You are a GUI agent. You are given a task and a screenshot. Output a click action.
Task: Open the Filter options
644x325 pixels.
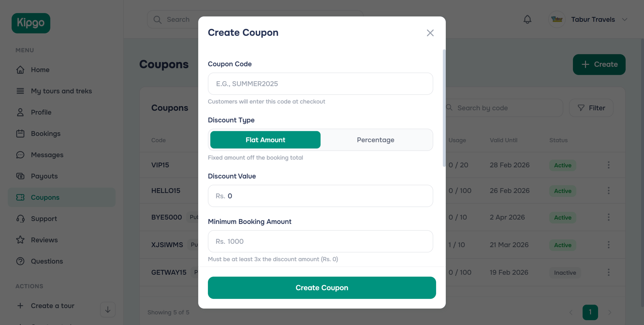(x=591, y=108)
